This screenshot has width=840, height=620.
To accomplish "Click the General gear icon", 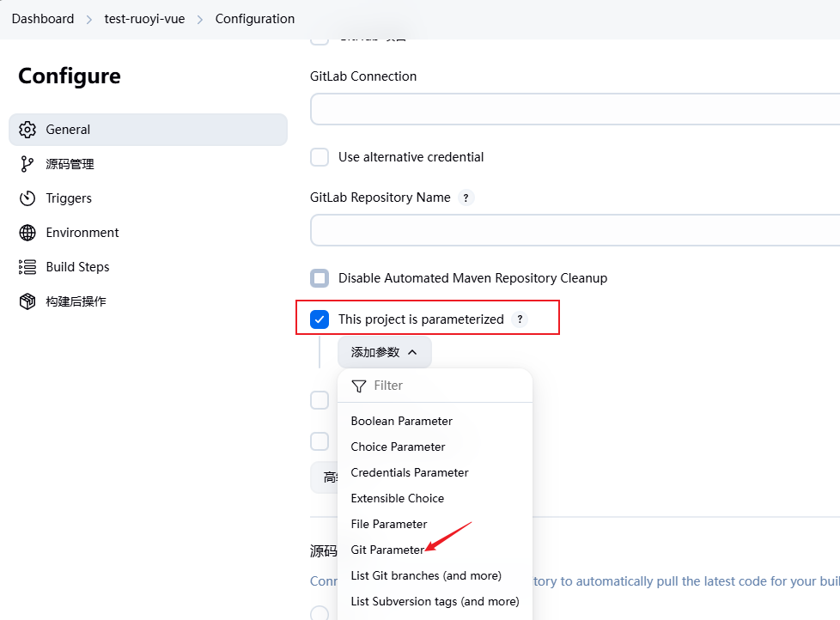I will [x=27, y=130].
